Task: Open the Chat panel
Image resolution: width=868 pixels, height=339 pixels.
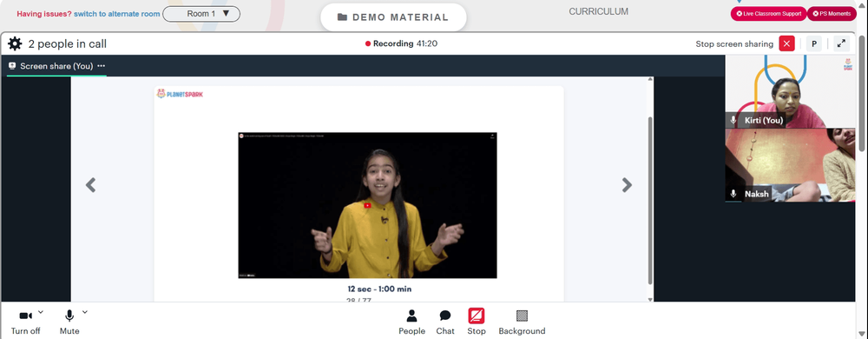Action: [x=445, y=322]
